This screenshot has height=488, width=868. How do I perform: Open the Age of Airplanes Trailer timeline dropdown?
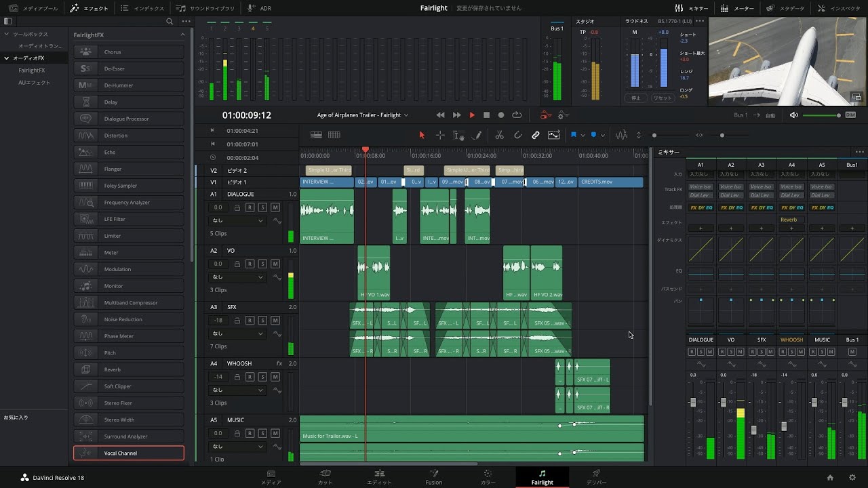(363, 115)
